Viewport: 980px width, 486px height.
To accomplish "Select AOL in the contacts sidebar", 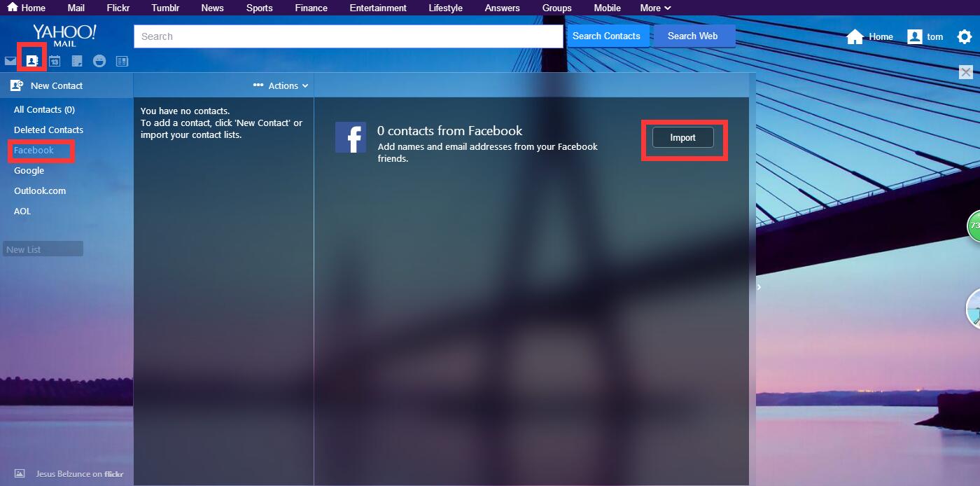I will (22, 211).
